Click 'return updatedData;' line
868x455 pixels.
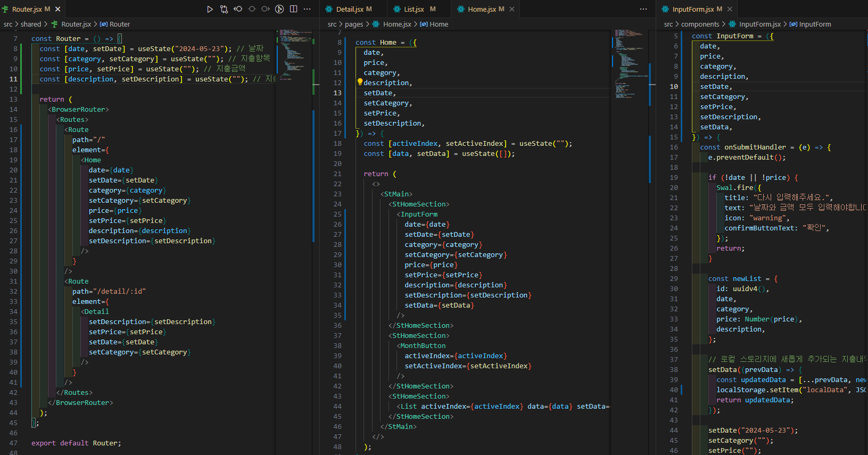755,400
